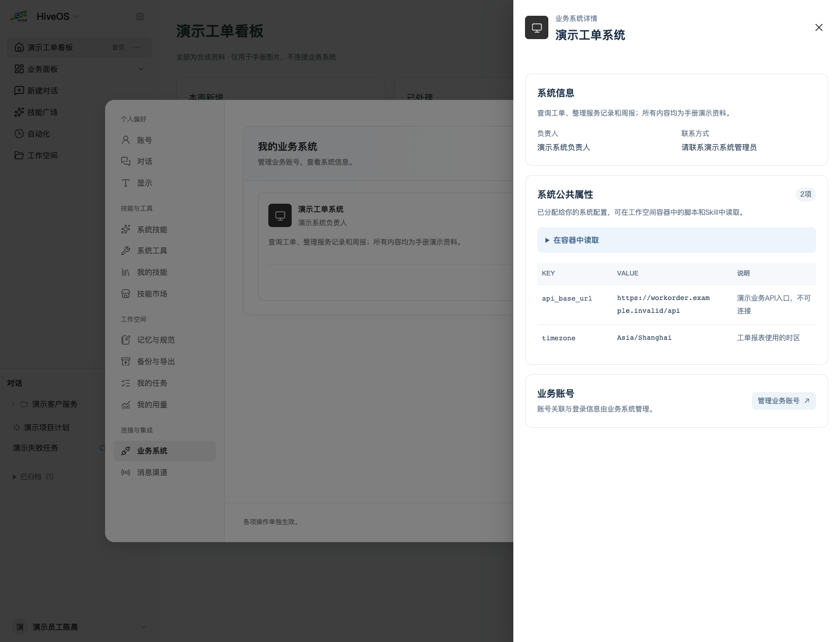This screenshot has width=840, height=642.
Task: Open 管理业务账号 link button
Action: click(783, 401)
